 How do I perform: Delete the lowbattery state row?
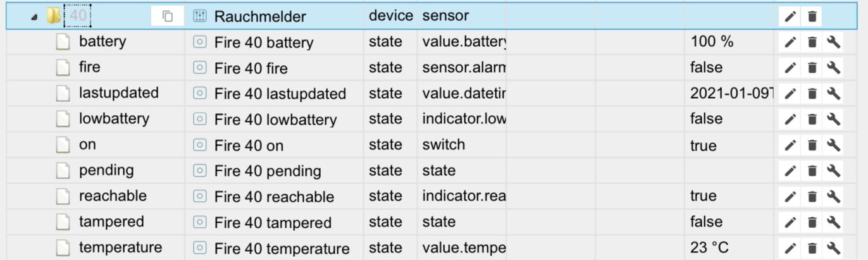[x=812, y=120]
